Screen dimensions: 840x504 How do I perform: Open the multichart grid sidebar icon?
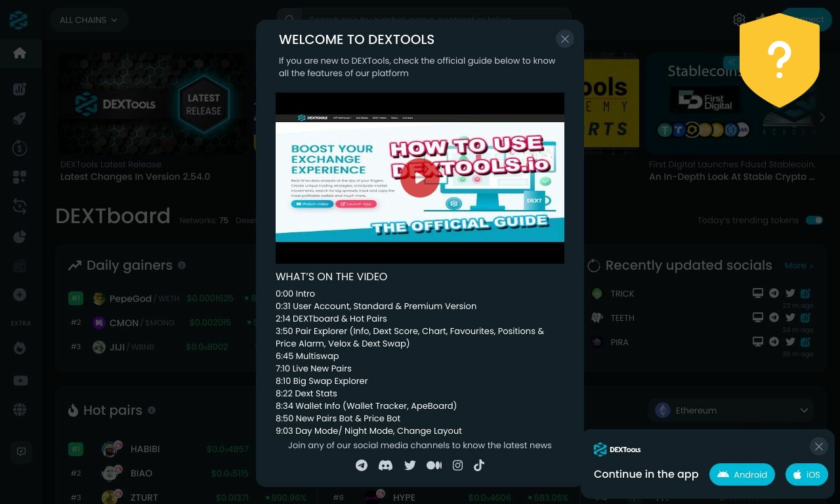(x=20, y=177)
